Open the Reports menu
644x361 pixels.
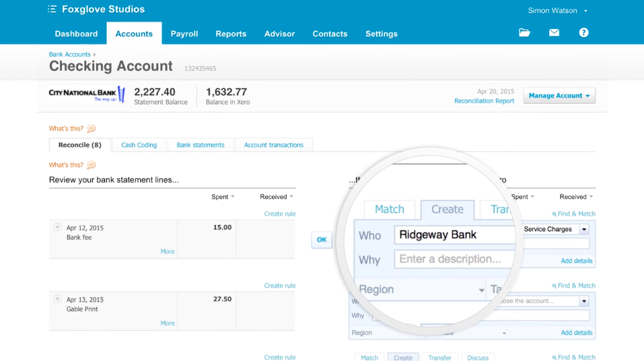pyautogui.click(x=231, y=34)
